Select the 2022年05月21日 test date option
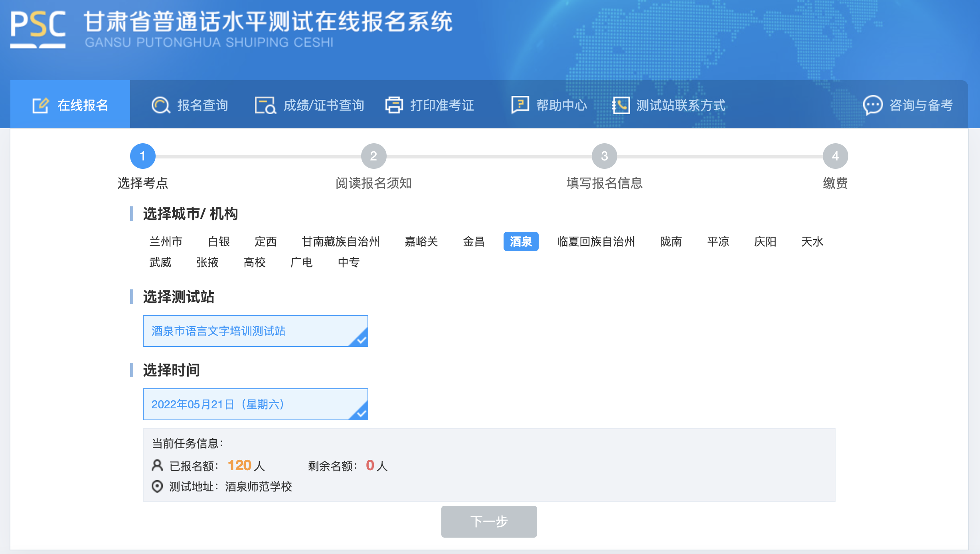This screenshot has width=980, height=554. pos(255,404)
